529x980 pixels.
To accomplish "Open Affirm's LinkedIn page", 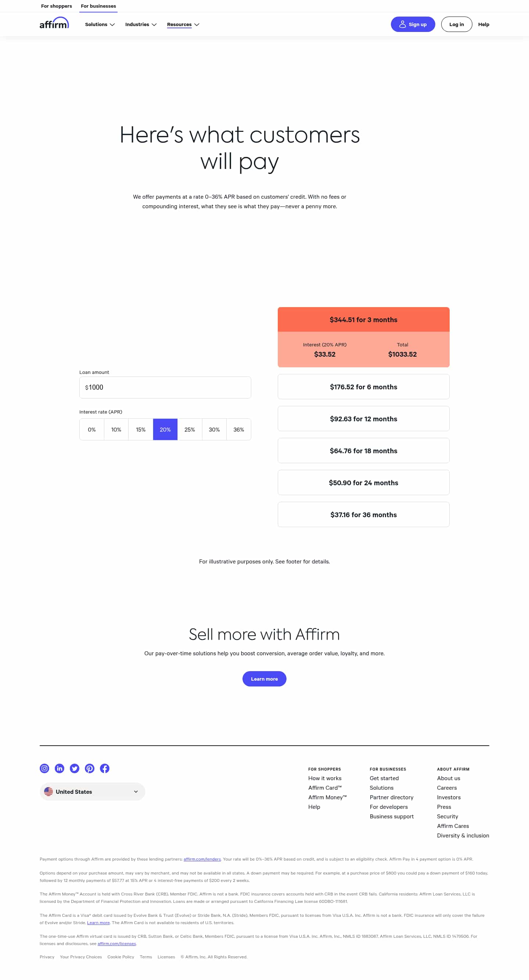I will (x=60, y=768).
